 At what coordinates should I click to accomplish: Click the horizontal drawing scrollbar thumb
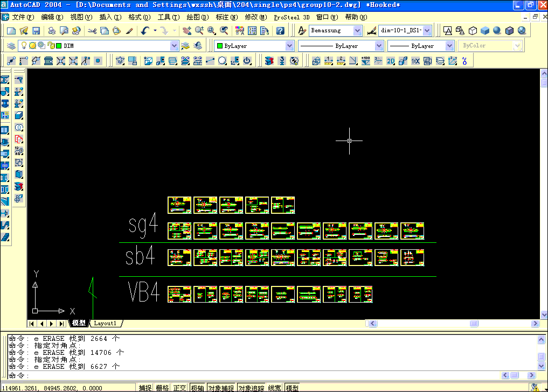(474, 324)
